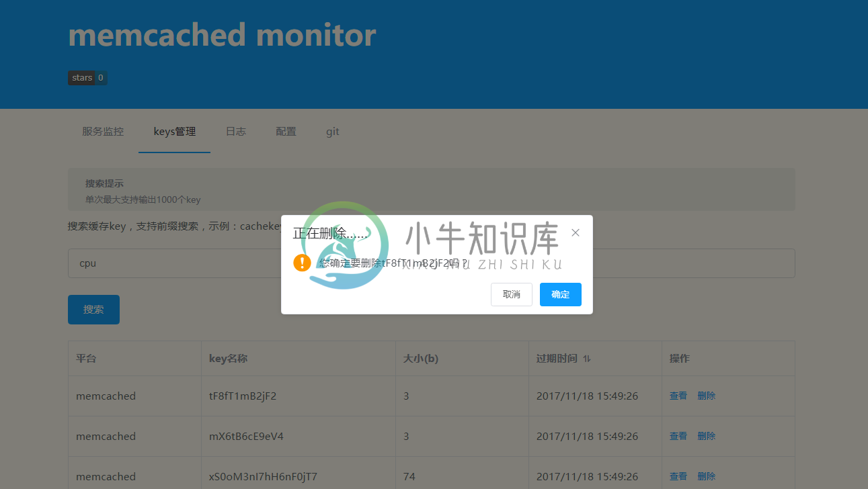The height and width of the screenshot is (489, 868).
Task: Click the 正在删除 dialog title
Action: (331, 233)
